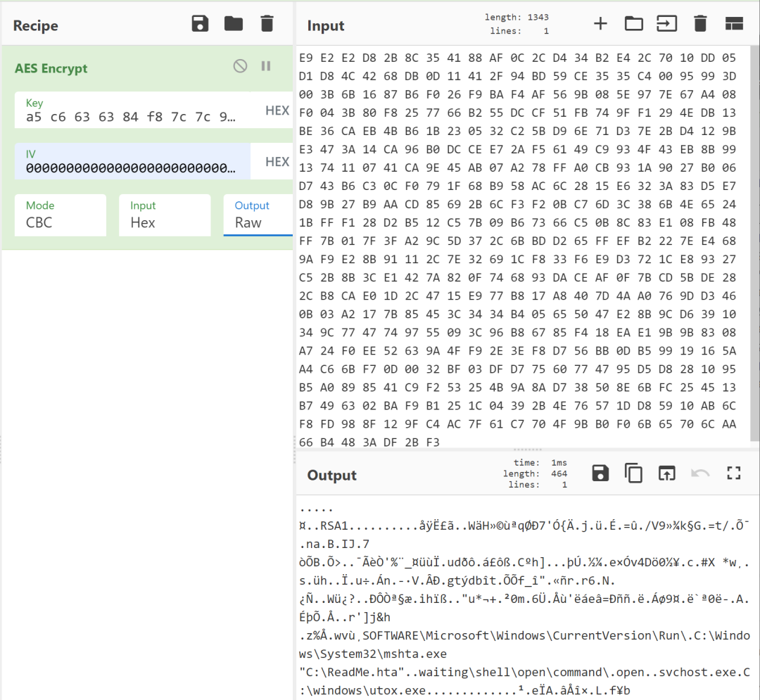Save the recipe with the disk icon
This screenshot has width=760, height=700.
201,24
